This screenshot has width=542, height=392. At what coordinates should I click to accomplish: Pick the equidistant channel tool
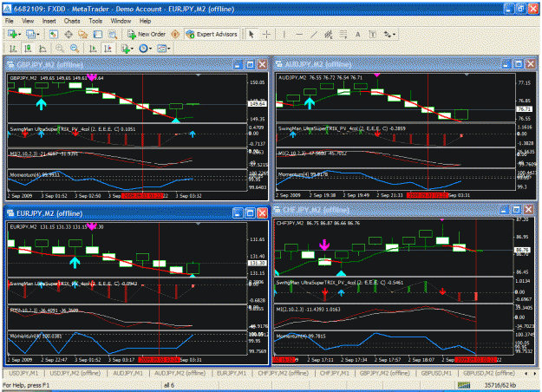(329, 34)
